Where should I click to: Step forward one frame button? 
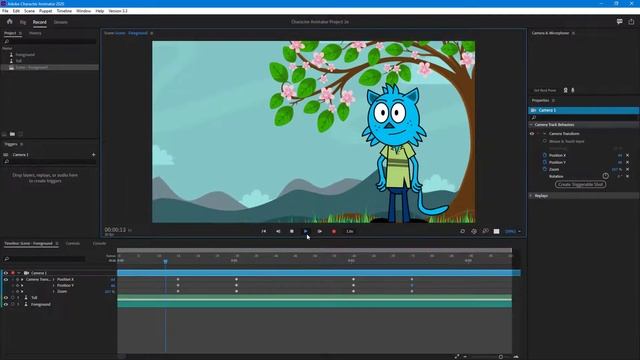click(x=320, y=231)
